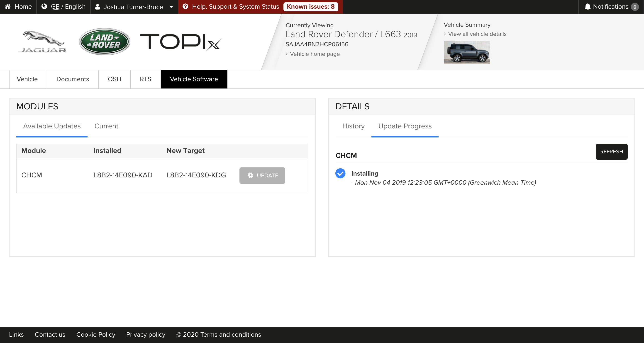Click the Home text in the top bar
This screenshot has width=644, height=343.
coord(23,7)
